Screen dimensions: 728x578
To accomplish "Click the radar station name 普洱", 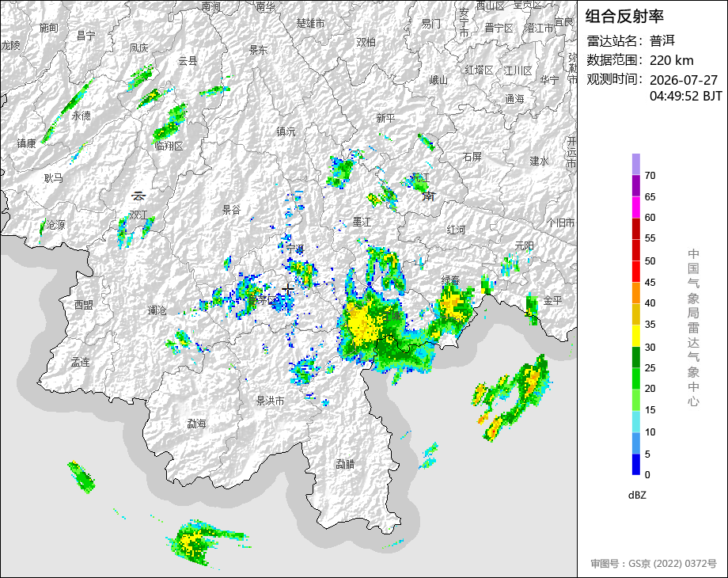I will (x=662, y=41).
